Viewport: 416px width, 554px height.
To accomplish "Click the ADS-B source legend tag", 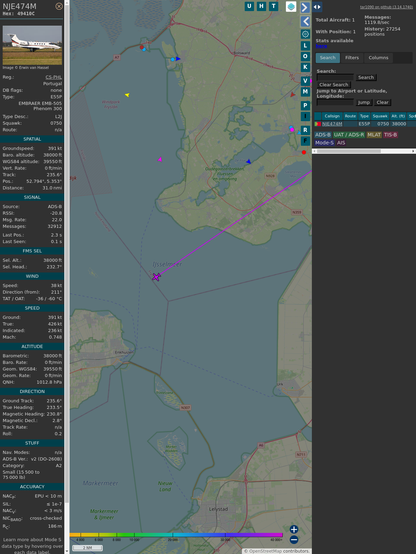I will 322,135.
